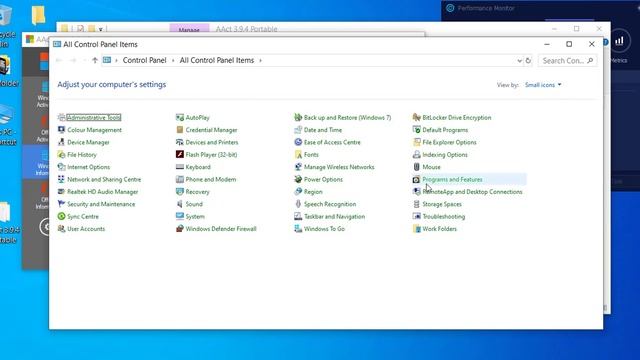Click the Storage Spaces link
The image size is (640, 360).
click(442, 204)
